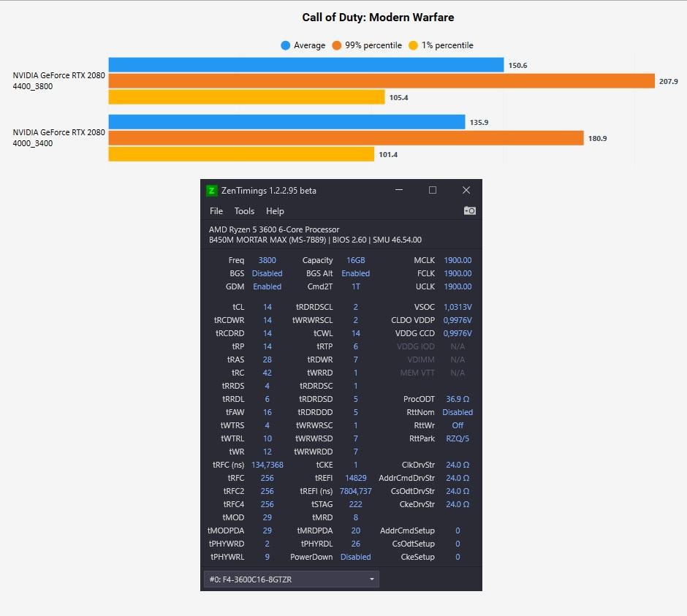Click the Capacity value 16GB
Screen dimensions: 687x616
point(356,260)
